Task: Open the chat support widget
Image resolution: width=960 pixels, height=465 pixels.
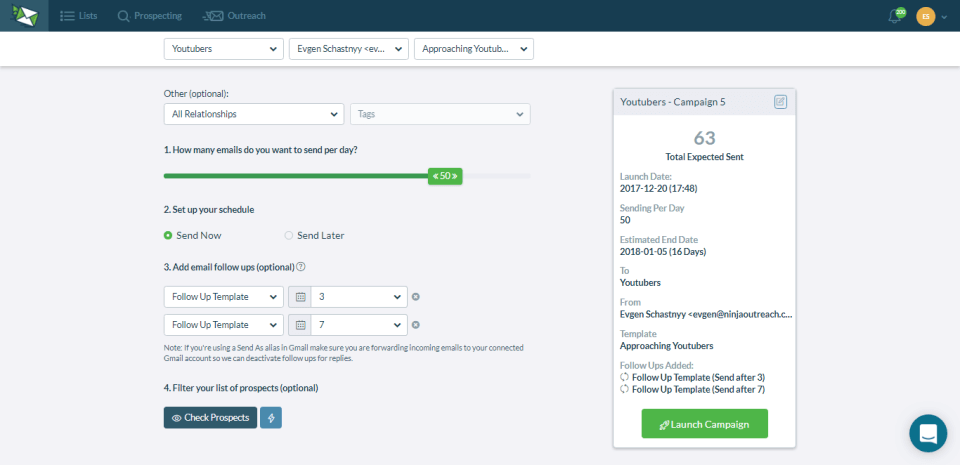Action: pyautogui.click(x=928, y=433)
